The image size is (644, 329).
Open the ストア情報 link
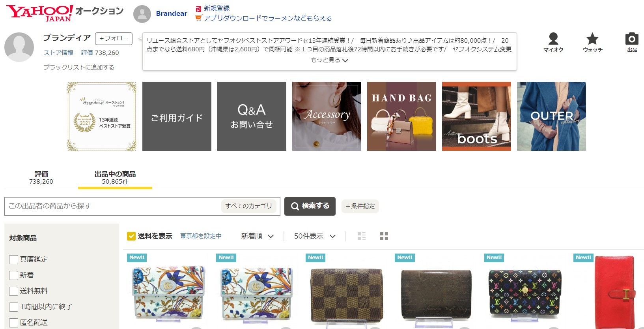pyautogui.click(x=58, y=53)
